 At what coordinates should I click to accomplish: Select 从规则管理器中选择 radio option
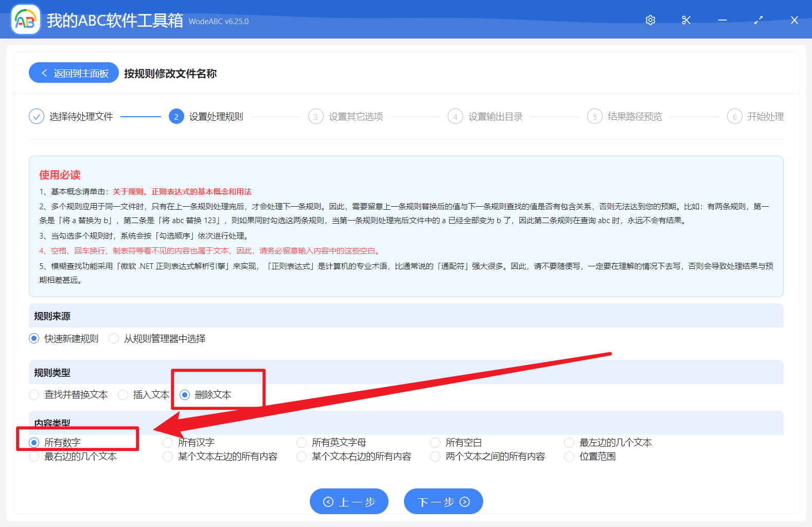pyautogui.click(x=157, y=338)
